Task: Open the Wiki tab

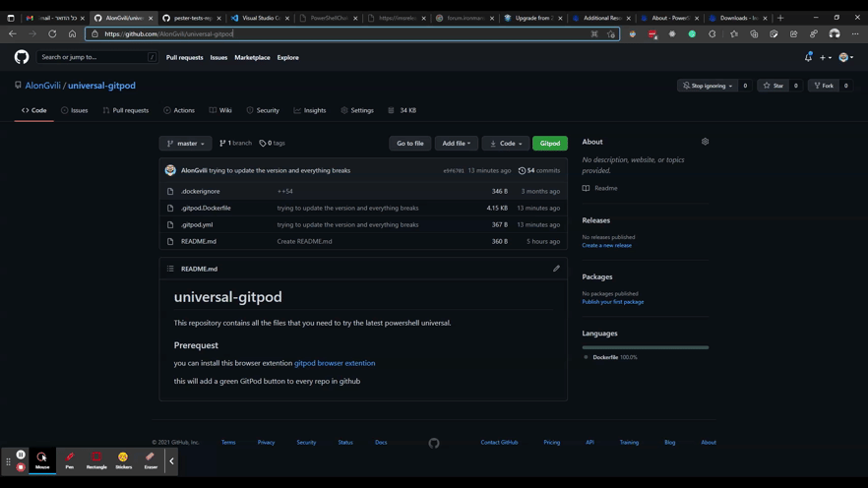Action: point(220,110)
